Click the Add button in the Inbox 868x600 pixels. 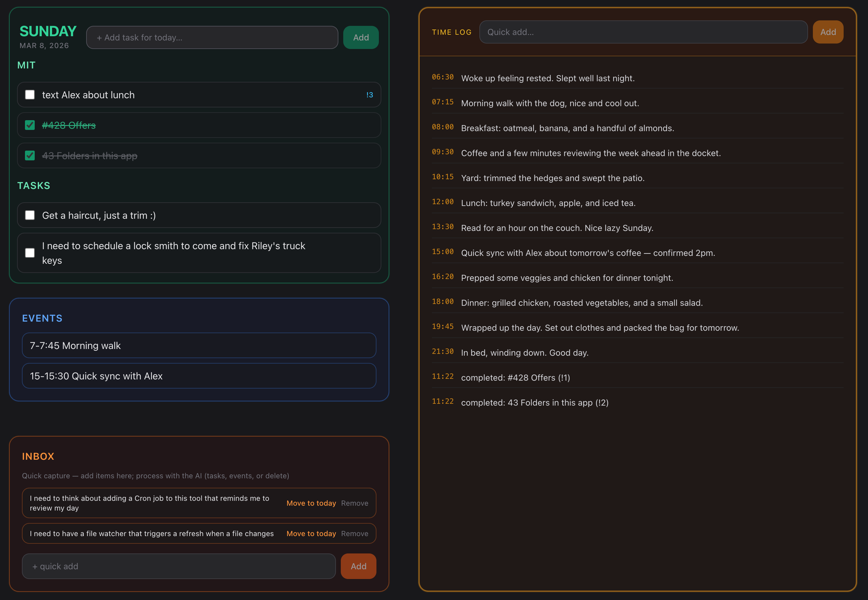coord(358,566)
